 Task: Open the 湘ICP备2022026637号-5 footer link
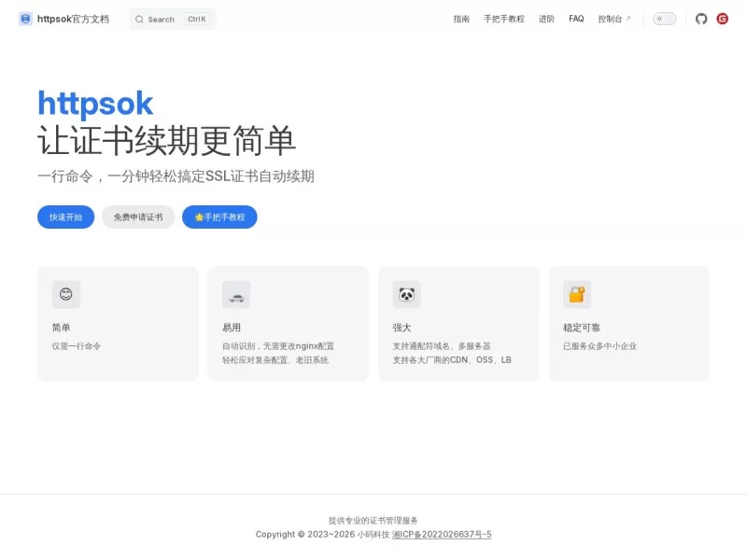[442, 534]
